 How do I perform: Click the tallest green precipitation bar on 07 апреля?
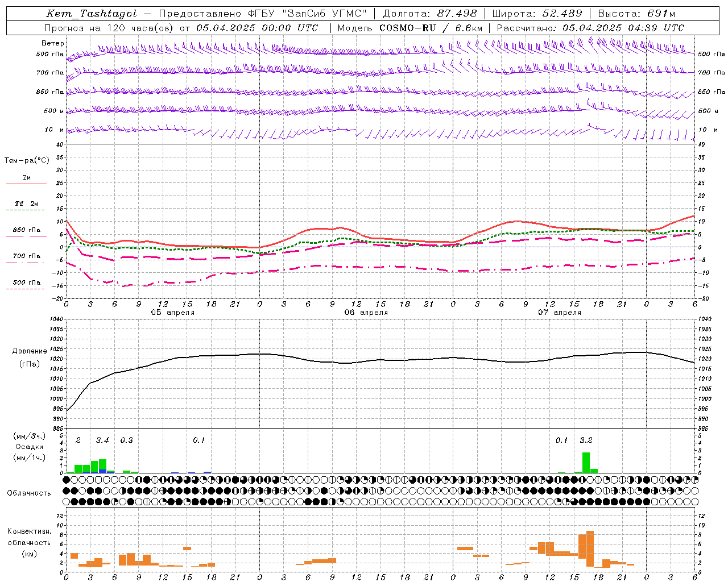point(586,463)
